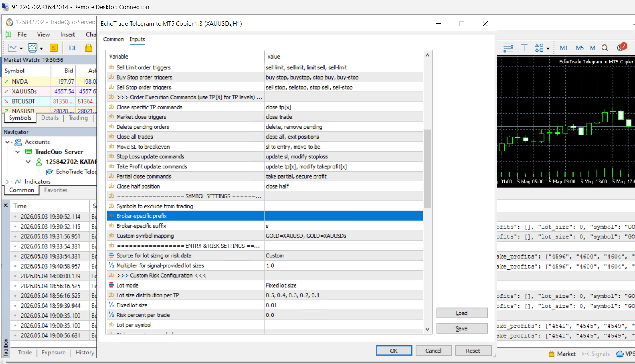Open Signals in the status bar
Viewport: 635px width, 364px height.
click(x=596, y=354)
